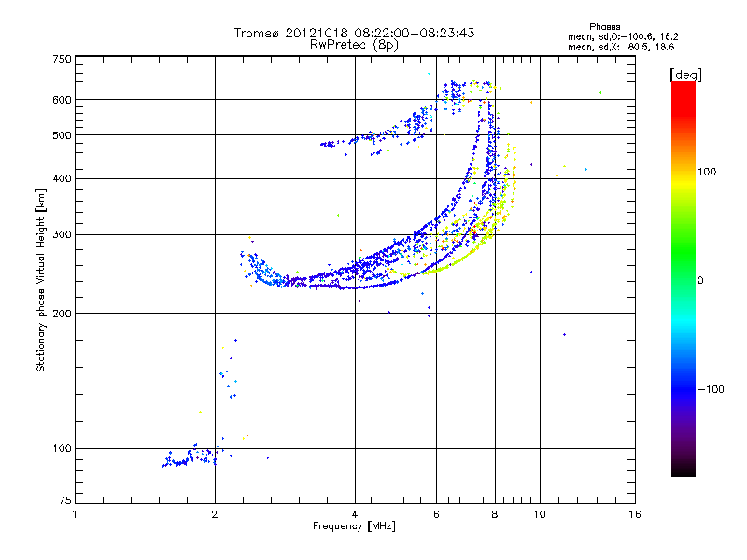Click the y-axis tick label '400'

tap(63, 178)
